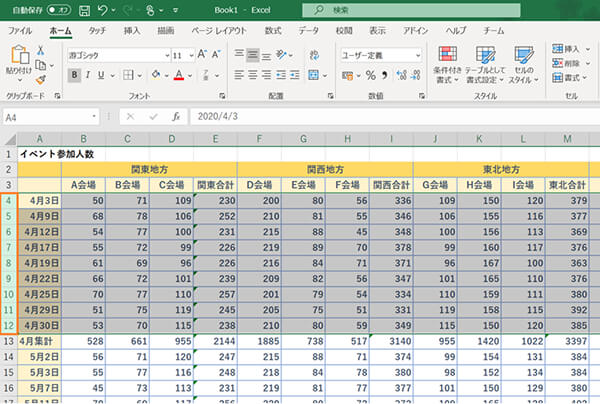The height and width of the screenshot is (404, 600).
Task: Expand the font size 11 dropdown
Action: 190,55
